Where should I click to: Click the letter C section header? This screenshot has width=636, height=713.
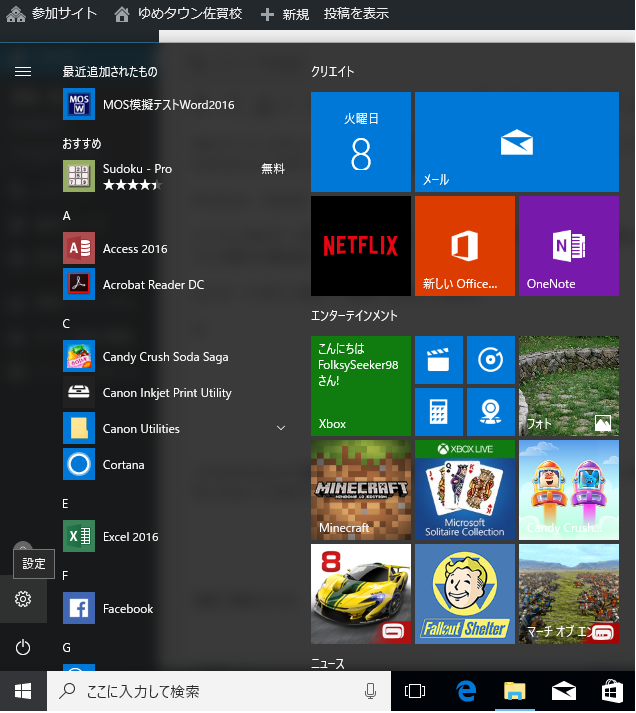tap(66, 324)
